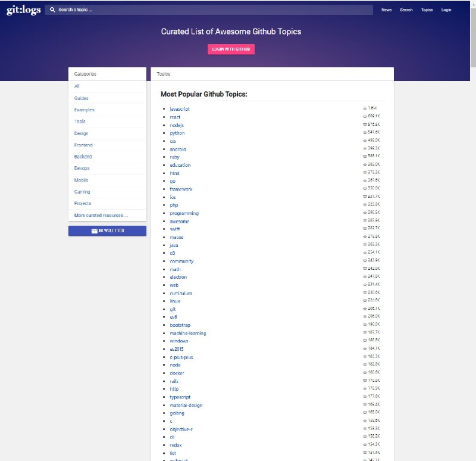Open the swift topic

click(175, 229)
